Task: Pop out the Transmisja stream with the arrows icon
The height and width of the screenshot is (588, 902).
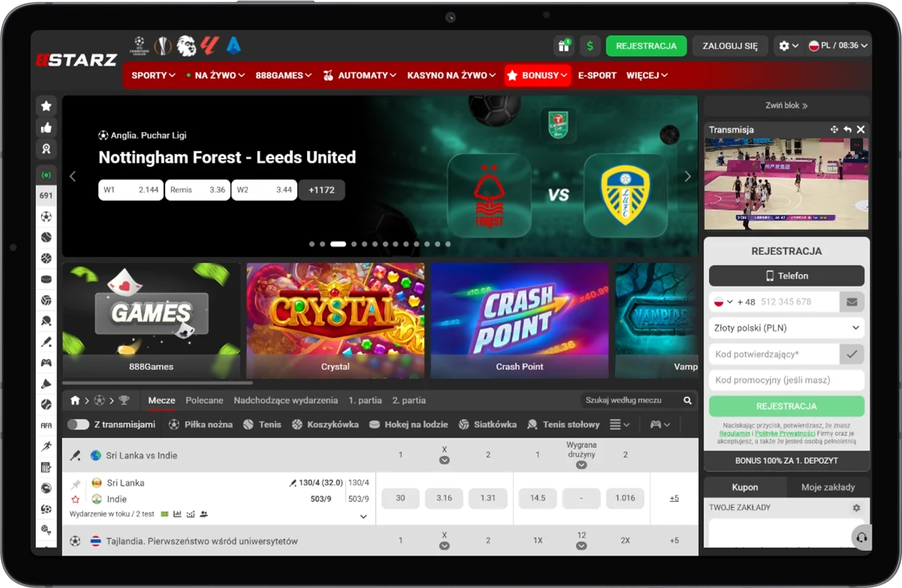Action: [x=835, y=129]
